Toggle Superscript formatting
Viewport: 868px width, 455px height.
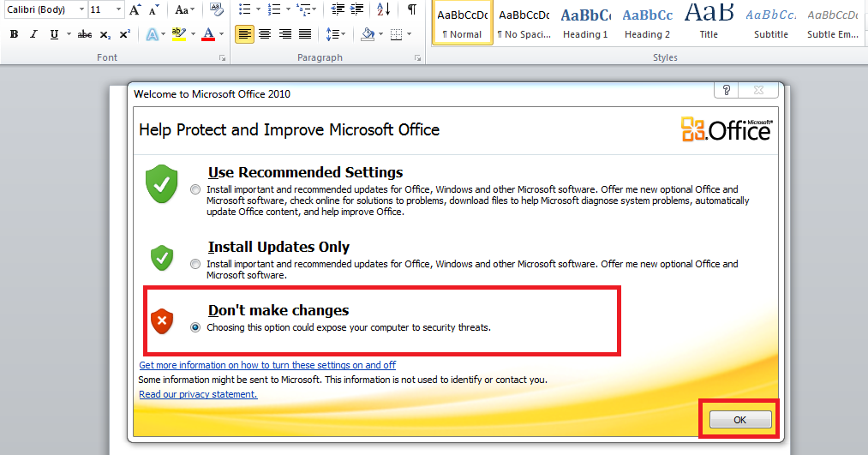tap(125, 34)
